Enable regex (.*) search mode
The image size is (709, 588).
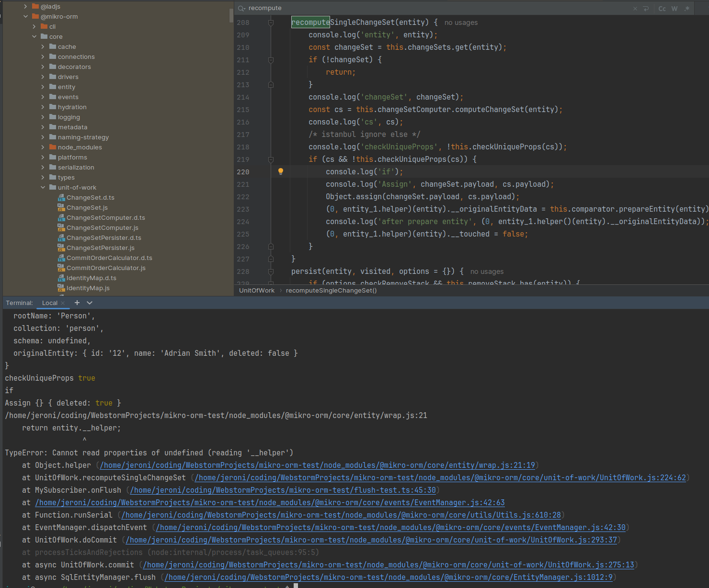(x=687, y=8)
